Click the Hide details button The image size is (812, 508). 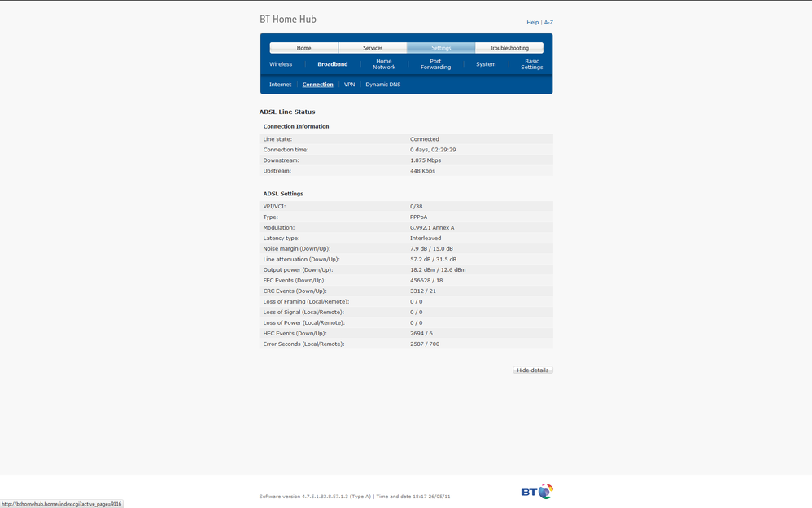point(533,370)
